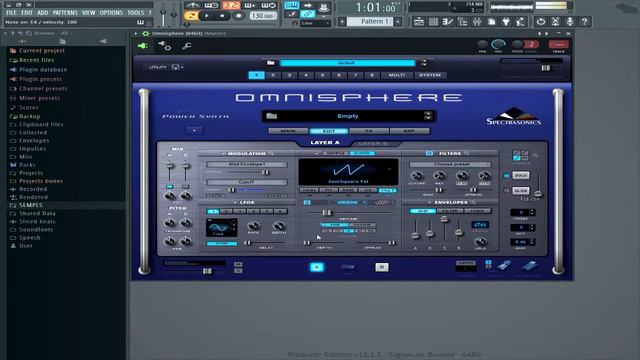Switch to the MAIN page tab
This screenshot has height=360, width=640.
coord(288,131)
